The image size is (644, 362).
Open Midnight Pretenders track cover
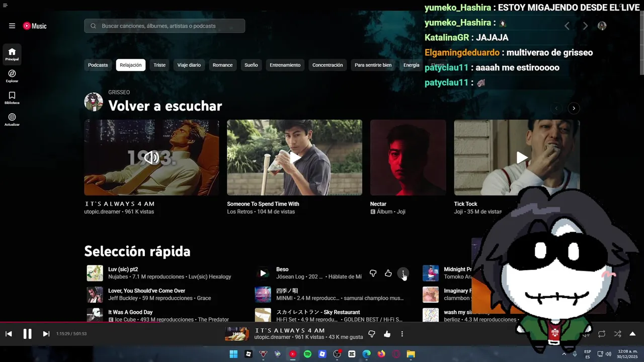click(431, 274)
